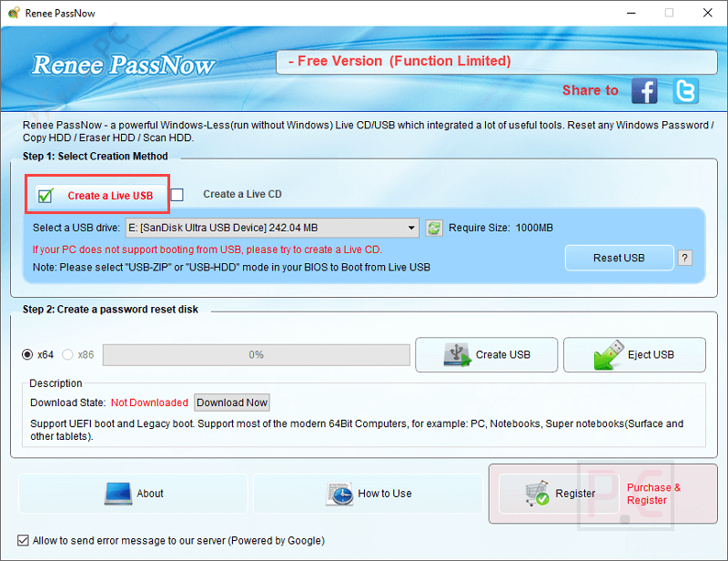Share to Facebook icon
728x561 pixels.
[644, 91]
